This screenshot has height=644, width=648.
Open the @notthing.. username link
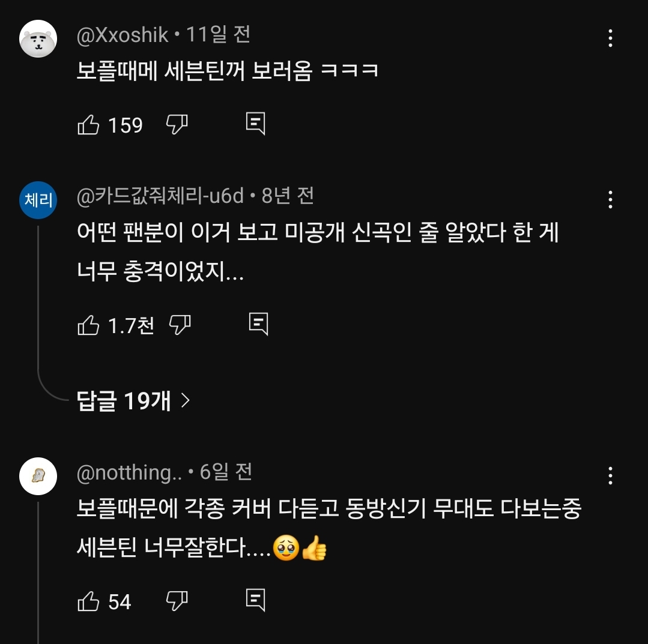129,472
